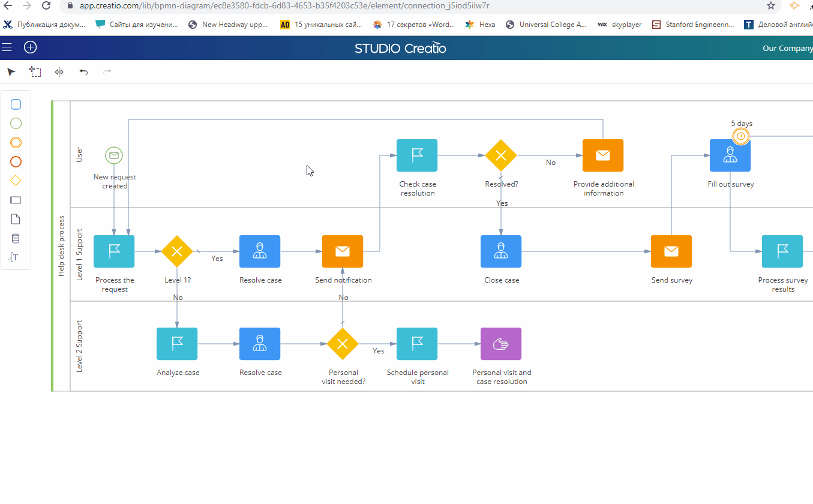This screenshot has width=813, height=504.
Task: Open the Universal College A... bookmark
Action: coord(546,25)
